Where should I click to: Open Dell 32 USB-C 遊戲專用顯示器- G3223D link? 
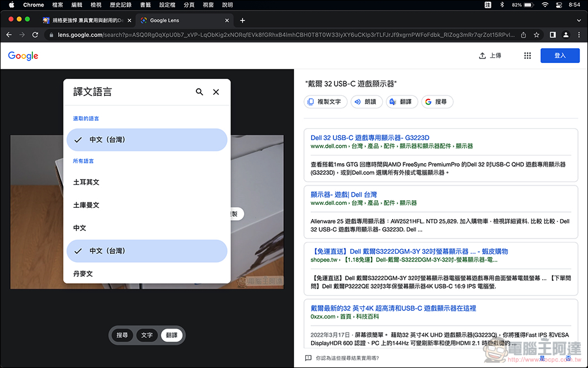370,138
